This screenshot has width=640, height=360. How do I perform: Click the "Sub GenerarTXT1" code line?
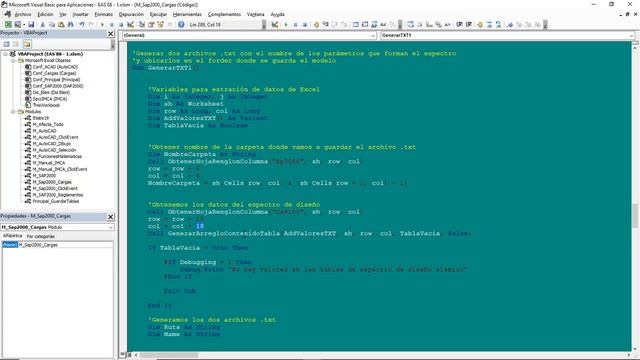tap(165, 68)
